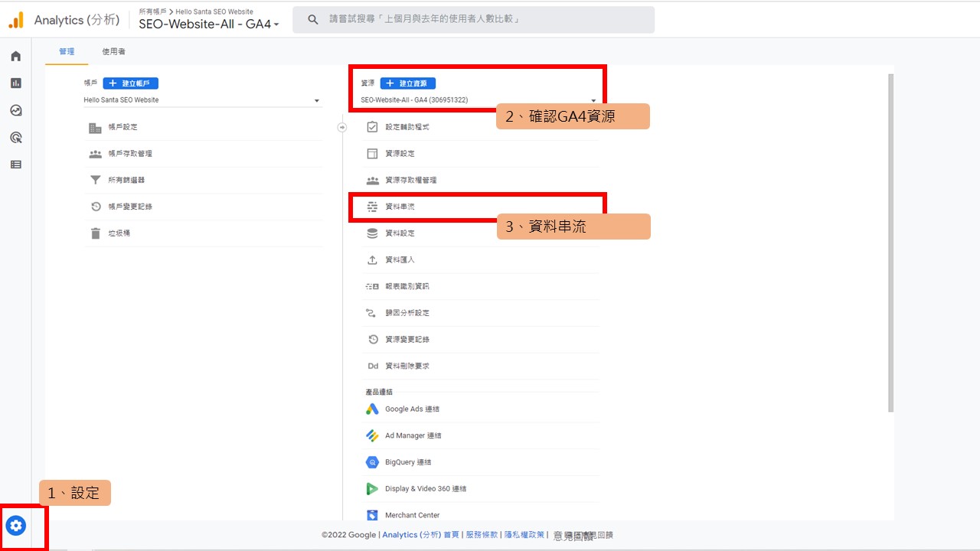The image size is (980, 551).
Task: Click the 歸因分析設定 path icon
Action: [x=372, y=313]
